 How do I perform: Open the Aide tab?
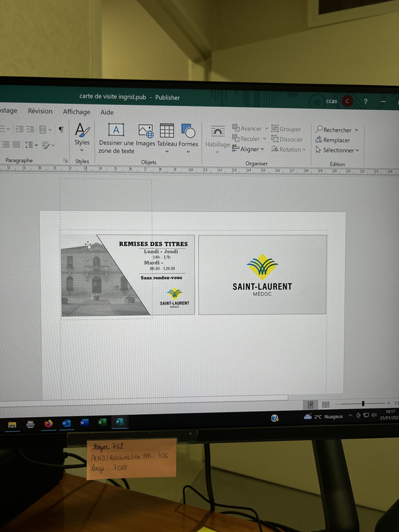107,112
